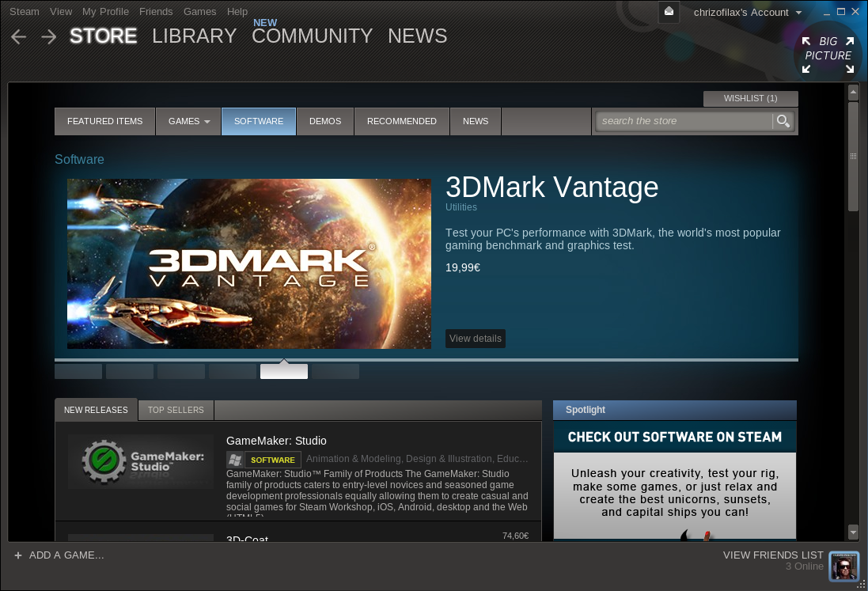Open the GAMES category dropdown
The image size is (868, 591).
[x=188, y=121]
